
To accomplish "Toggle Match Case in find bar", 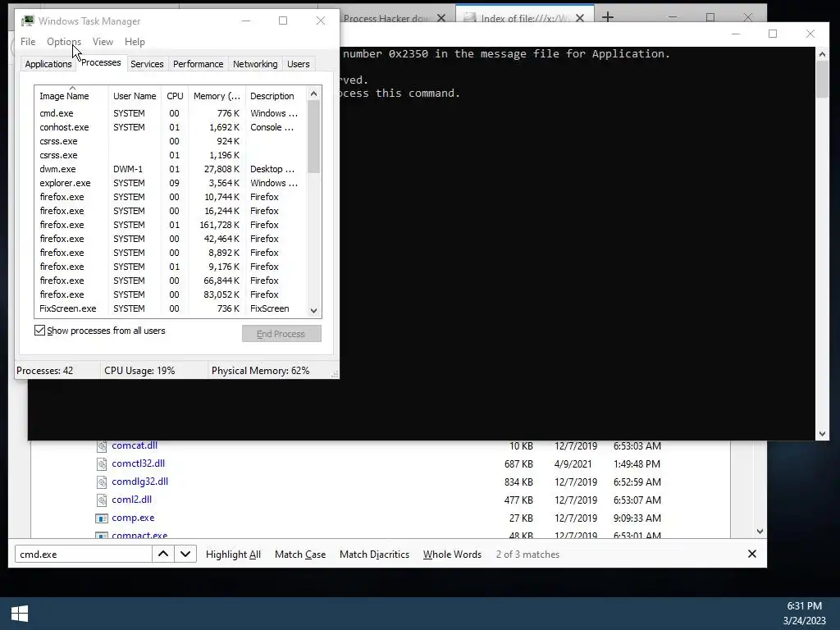I will (x=300, y=555).
